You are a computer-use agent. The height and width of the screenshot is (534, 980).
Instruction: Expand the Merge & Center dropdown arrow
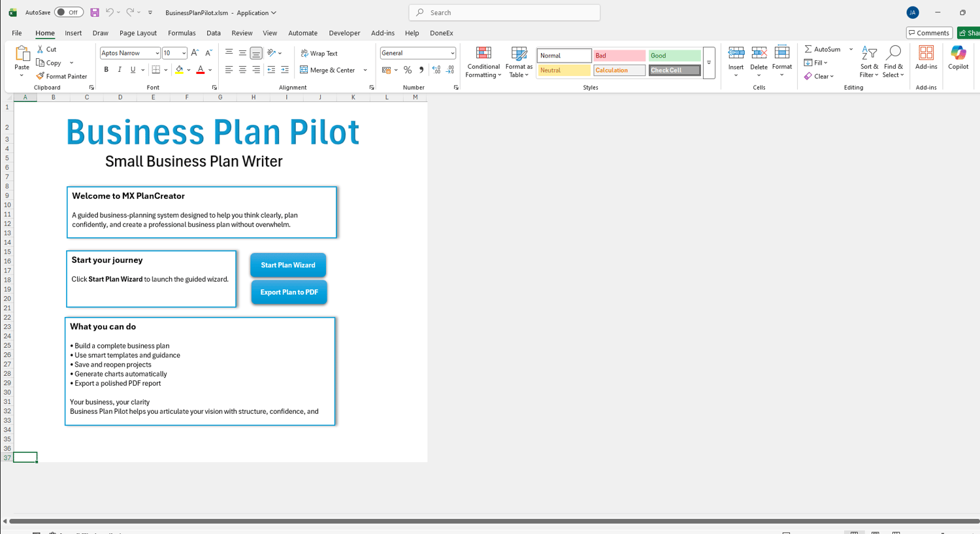[365, 70]
